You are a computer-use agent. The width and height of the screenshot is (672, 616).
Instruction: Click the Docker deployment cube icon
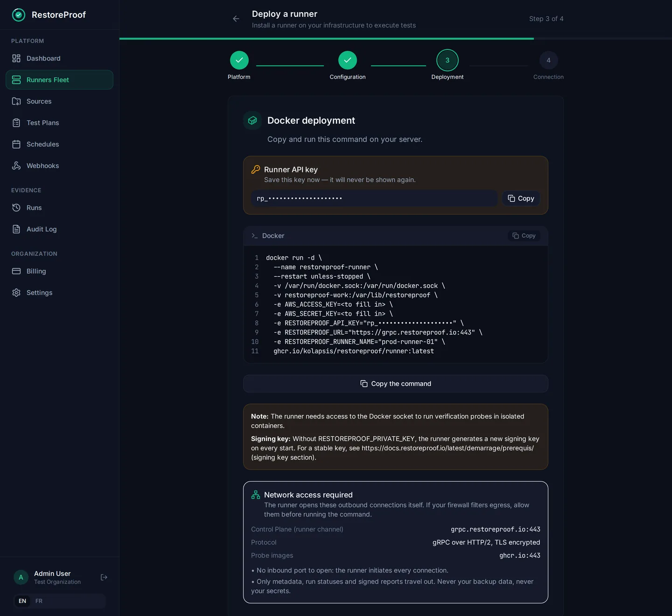point(252,120)
